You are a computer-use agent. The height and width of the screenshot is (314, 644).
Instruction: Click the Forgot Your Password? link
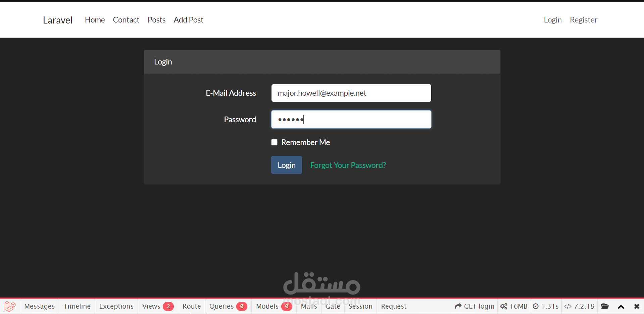coord(348,165)
